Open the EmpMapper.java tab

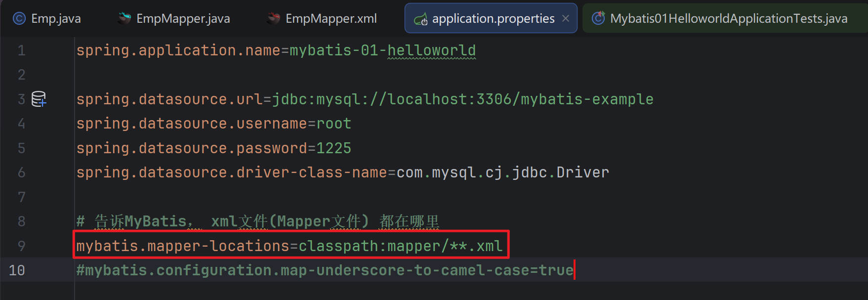click(183, 19)
